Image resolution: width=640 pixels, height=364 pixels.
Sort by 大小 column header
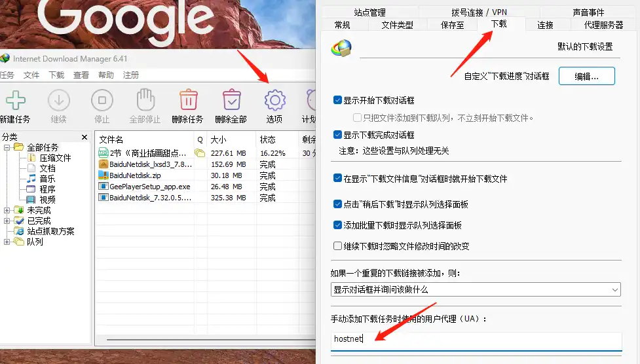click(x=231, y=139)
